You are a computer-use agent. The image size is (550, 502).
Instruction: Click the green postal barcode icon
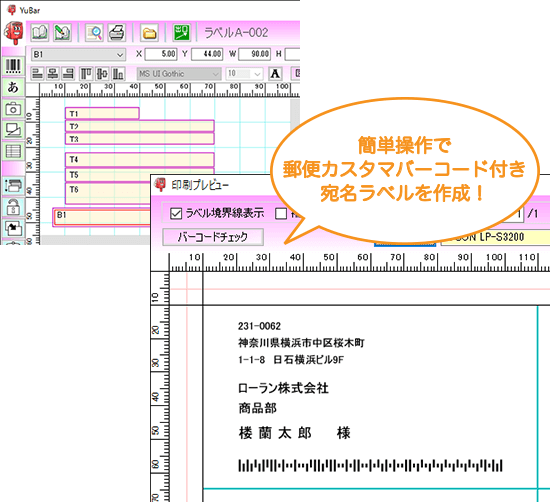(181, 33)
